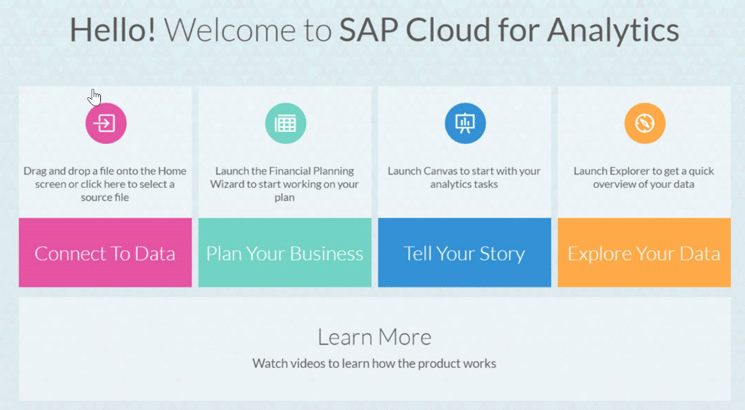Click the orange compass explorer icon

[645, 123]
